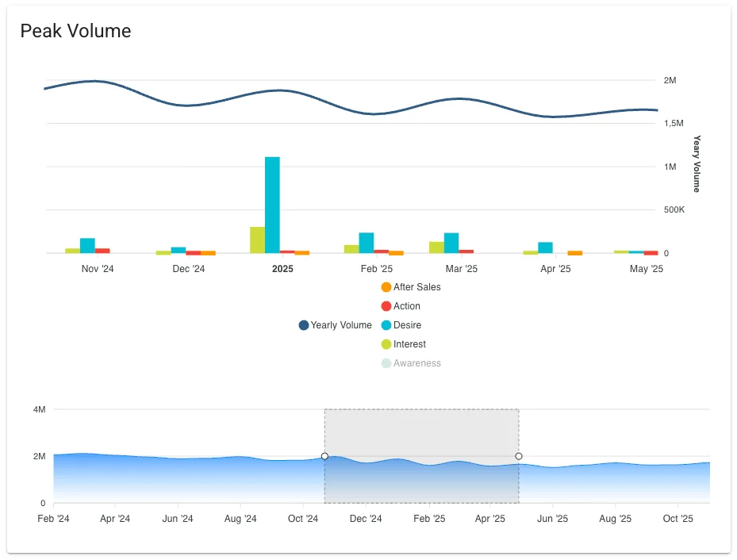Viewport: 737px width, 560px height.
Task: Toggle the After Sales legend item
Action: click(416, 287)
